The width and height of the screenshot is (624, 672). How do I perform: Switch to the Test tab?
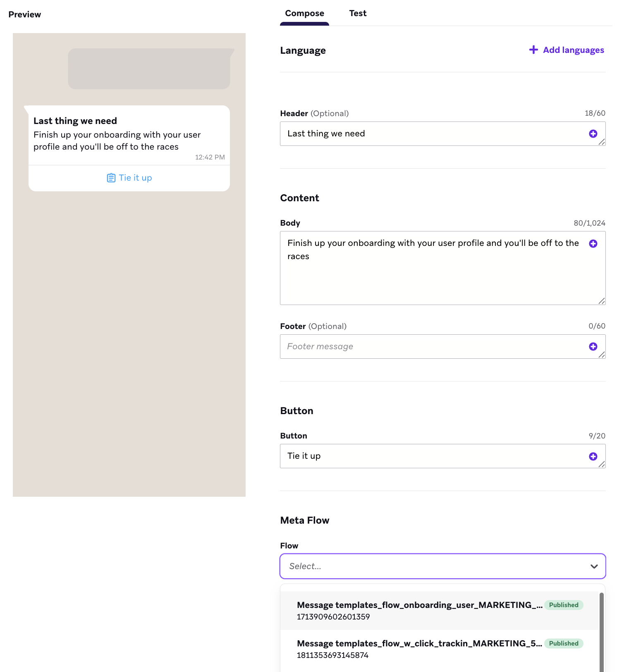[358, 14]
